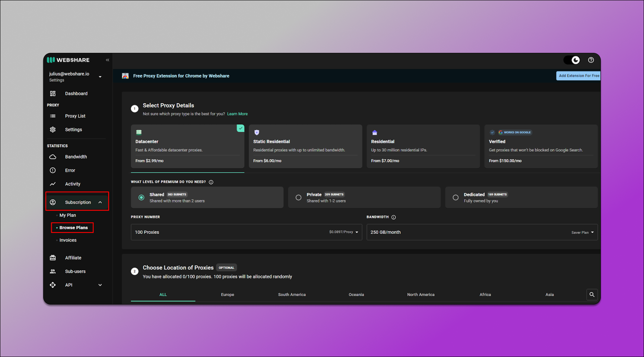Click the location search magnifier icon
Image resolution: width=644 pixels, height=357 pixels.
pos(592,294)
